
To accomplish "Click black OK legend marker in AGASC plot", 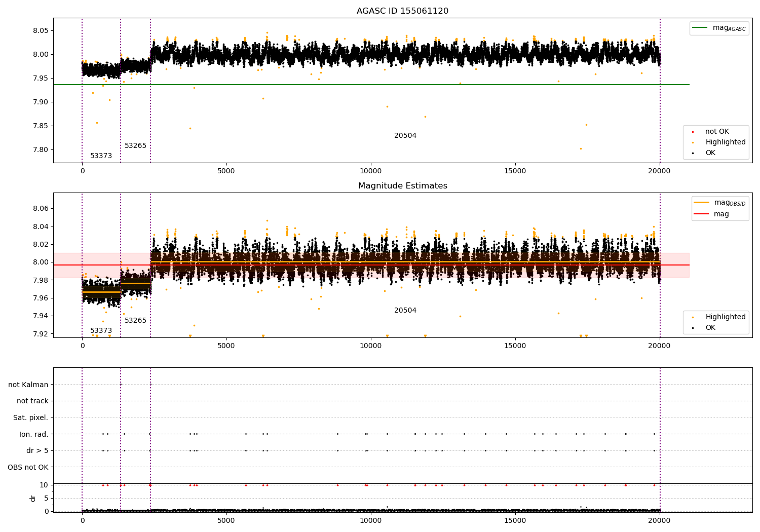I will click(693, 153).
